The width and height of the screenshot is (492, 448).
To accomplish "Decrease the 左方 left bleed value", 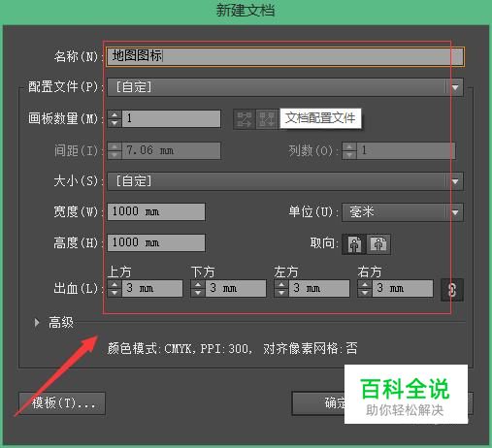I will (281, 293).
